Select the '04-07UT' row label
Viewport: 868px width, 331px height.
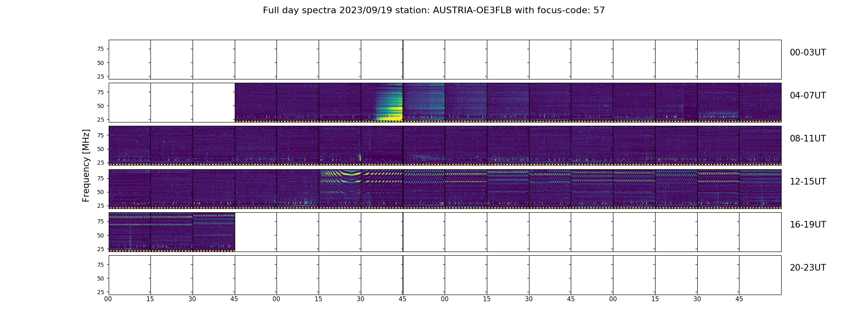click(808, 96)
